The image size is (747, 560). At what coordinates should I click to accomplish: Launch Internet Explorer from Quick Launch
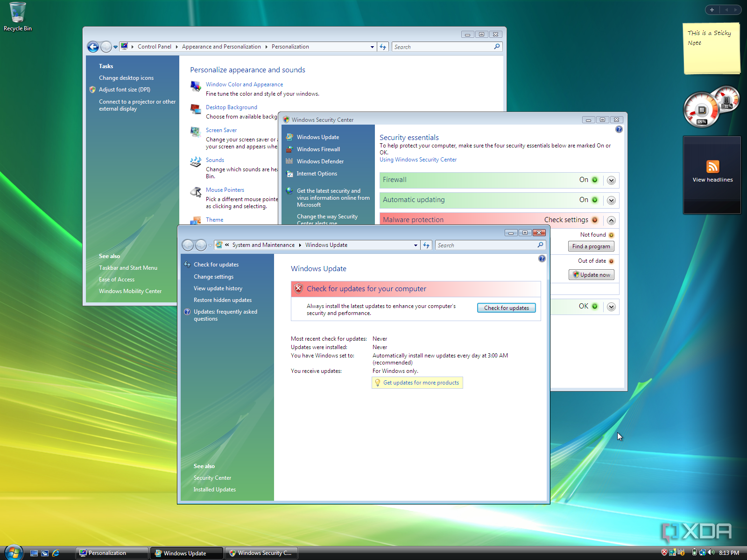56,553
